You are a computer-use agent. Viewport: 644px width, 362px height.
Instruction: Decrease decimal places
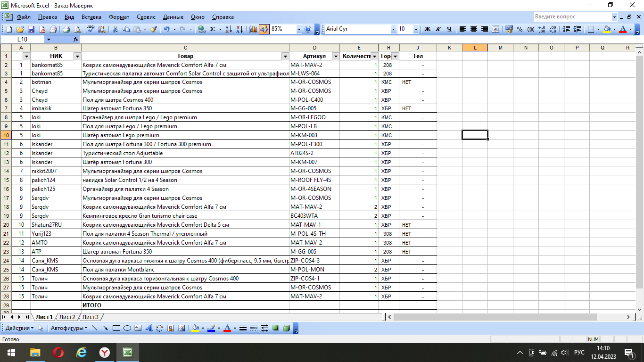click(552, 29)
